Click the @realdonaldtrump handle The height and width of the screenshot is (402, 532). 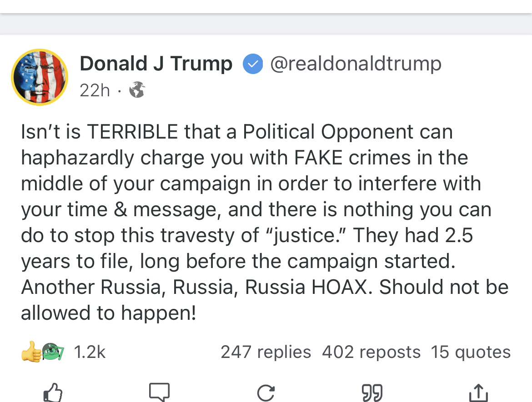356,64
